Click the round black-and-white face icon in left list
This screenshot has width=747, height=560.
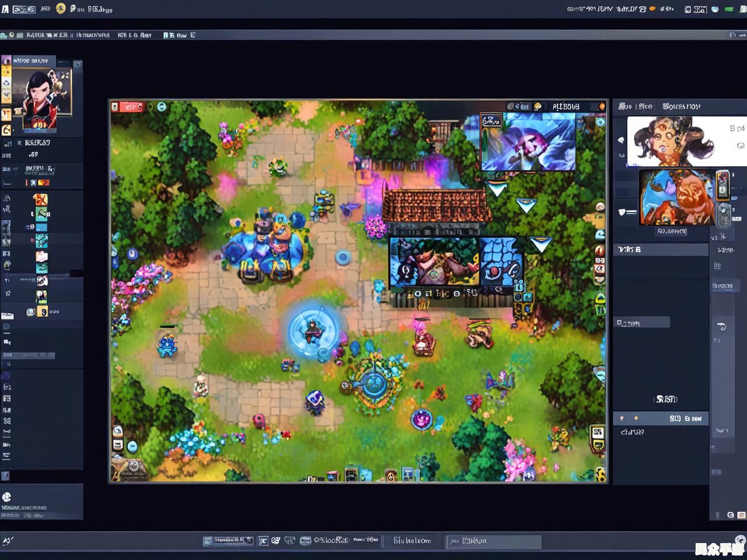41,281
